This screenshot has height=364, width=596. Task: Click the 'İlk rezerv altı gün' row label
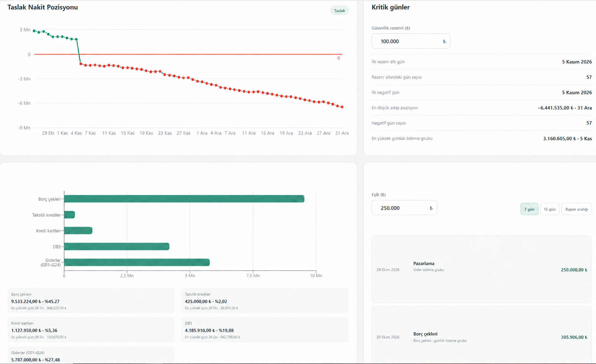[x=388, y=62]
